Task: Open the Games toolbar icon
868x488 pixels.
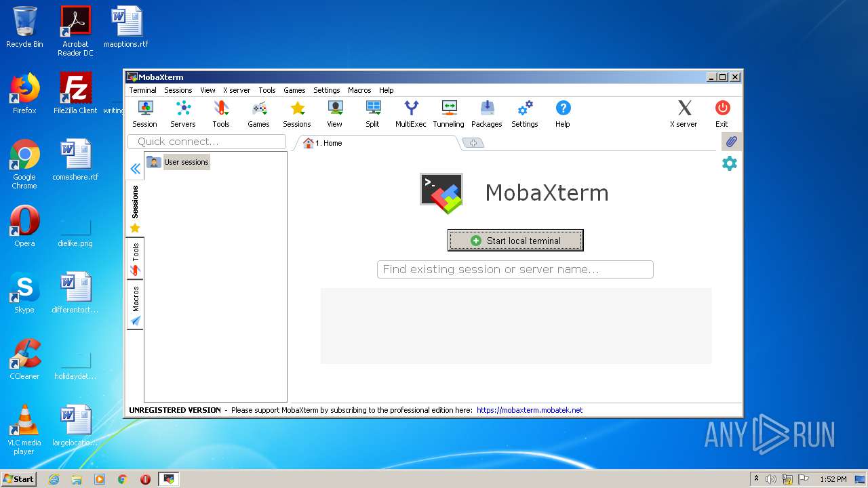Action: (258, 114)
